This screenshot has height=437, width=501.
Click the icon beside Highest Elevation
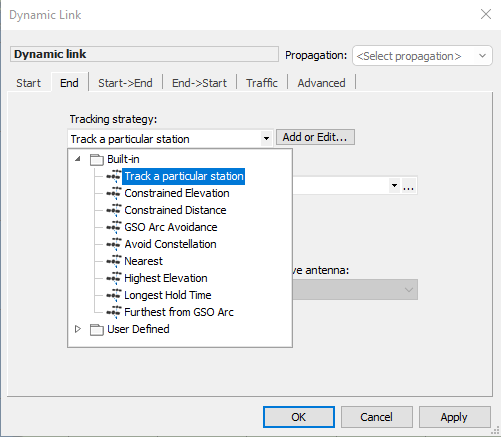tap(114, 278)
